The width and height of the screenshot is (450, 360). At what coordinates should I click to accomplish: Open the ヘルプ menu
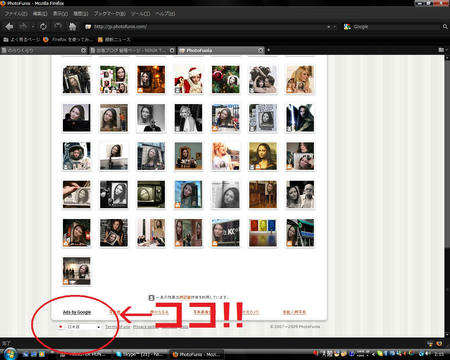165,14
